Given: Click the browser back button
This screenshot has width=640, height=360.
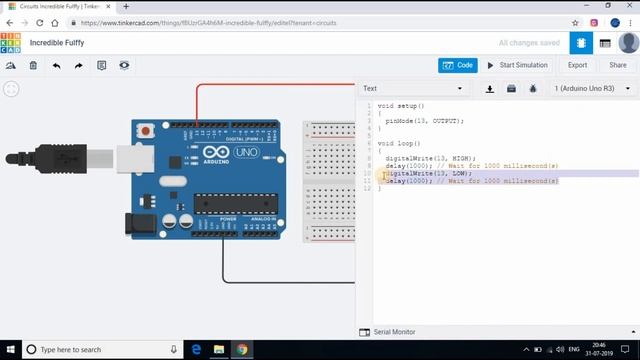Looking at the screenshot, I should click(10, 23).
